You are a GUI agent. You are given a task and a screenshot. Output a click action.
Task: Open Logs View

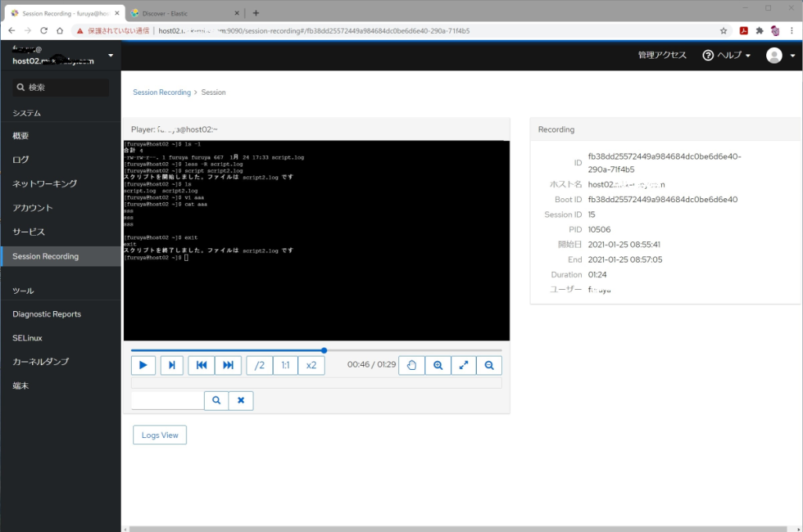click(x=160, y=435)
